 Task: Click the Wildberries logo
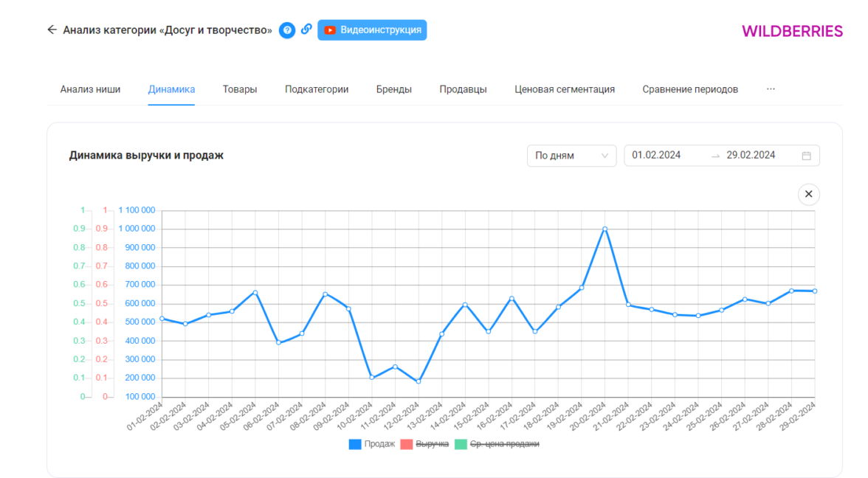(792, 31)
